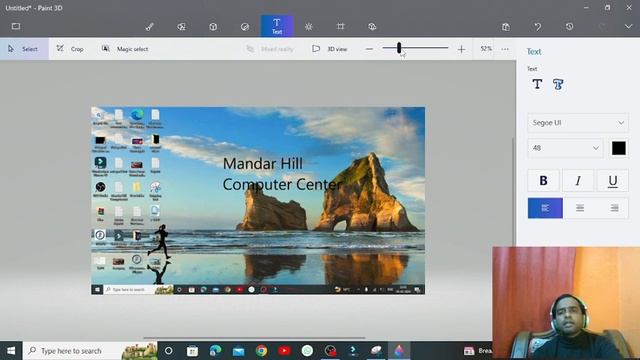Image resolution: width=640 pixels, height=360 pixels.
Task: Click the Mandar Hill text on canvas
Action: tap(263, 164)
